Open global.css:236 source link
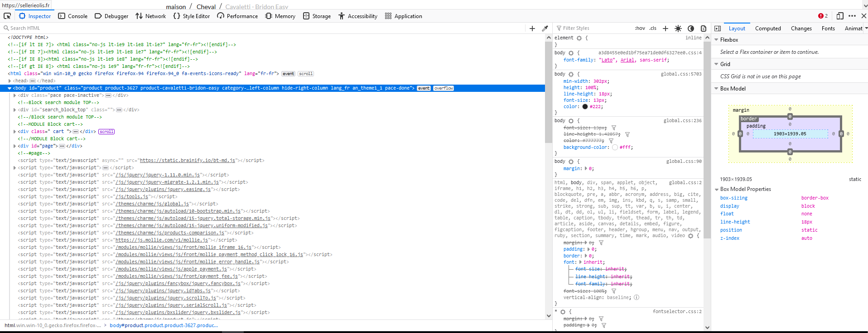 coord(682,121)
